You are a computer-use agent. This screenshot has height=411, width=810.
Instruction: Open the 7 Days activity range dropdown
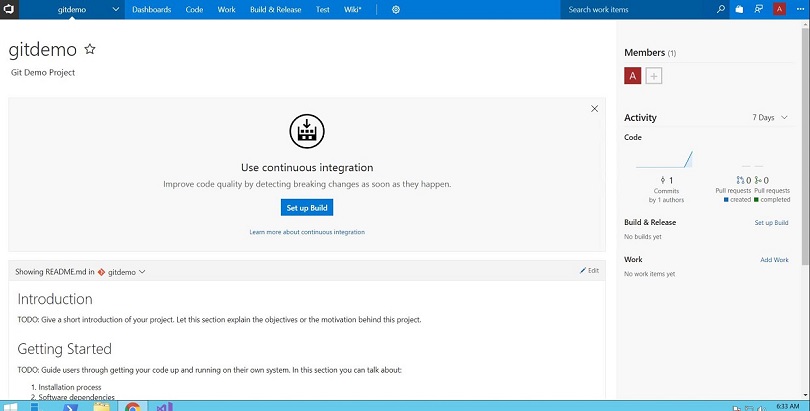coord(770,118)
